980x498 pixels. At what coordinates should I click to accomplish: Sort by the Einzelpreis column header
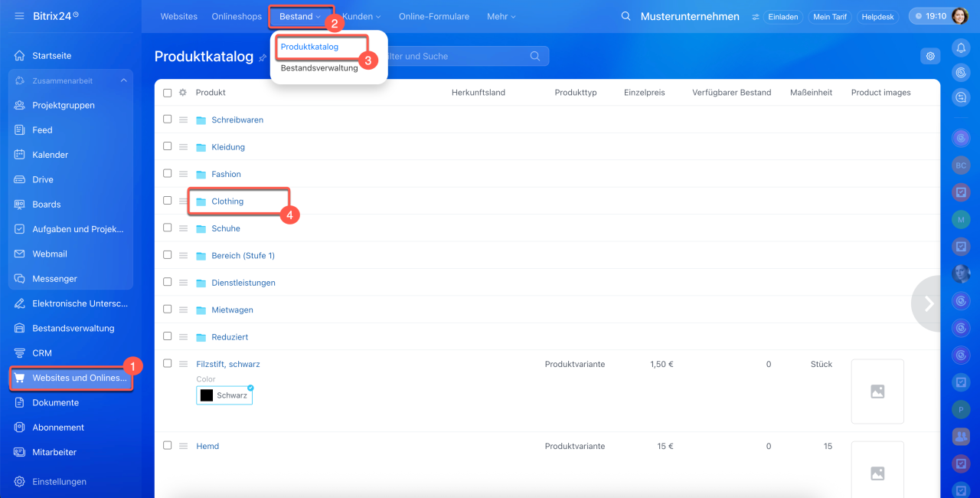point(645,93)
